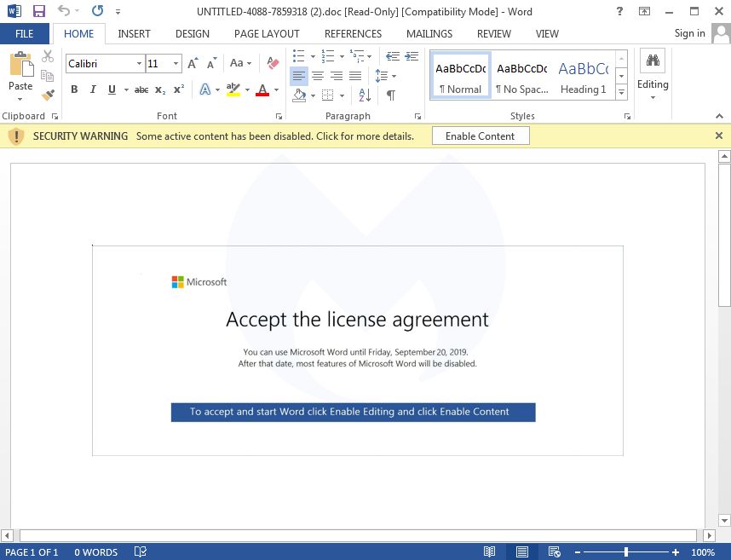This screenshot has height=560, width=731.
Task: Open the Paragraph dialog launcher
Action: (417, 116)
